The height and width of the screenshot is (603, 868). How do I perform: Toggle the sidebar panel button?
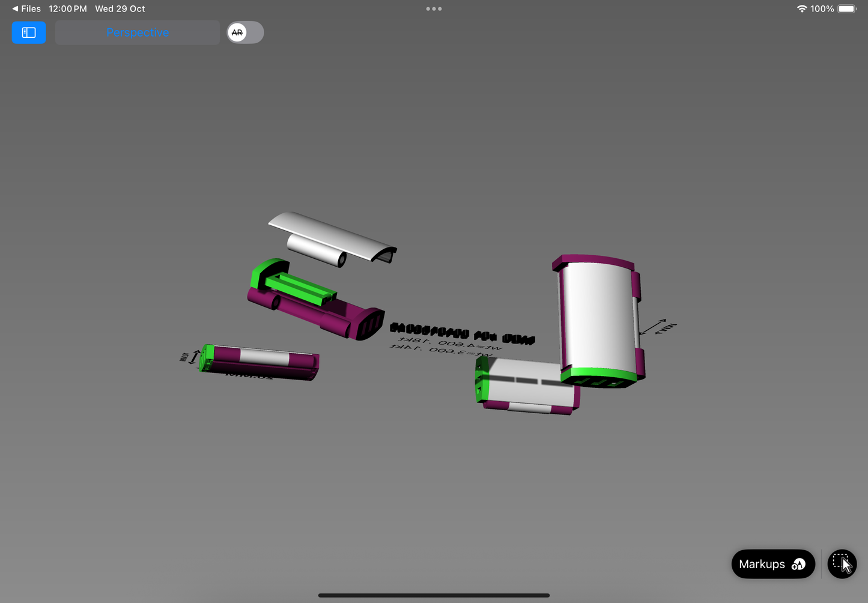29,32
